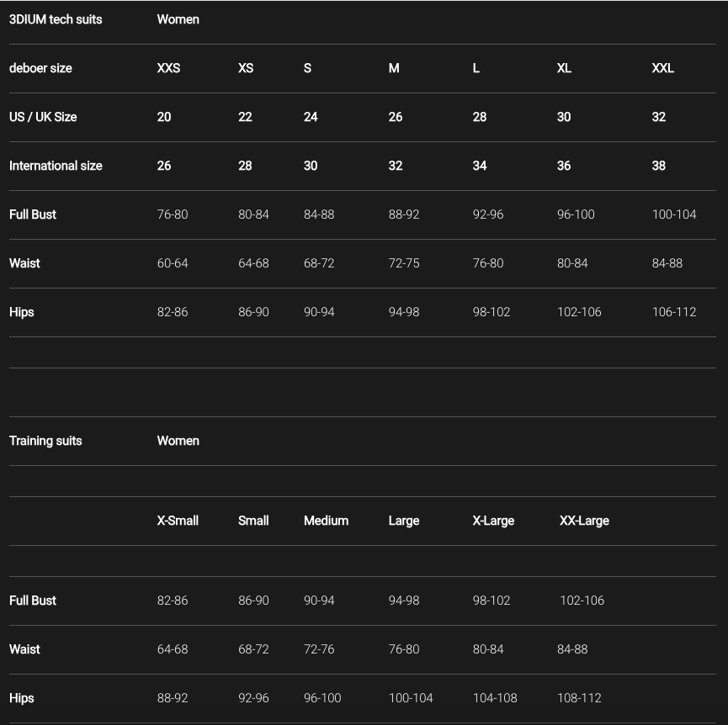Click International size value 38
This screenshot has height=725, width=728.
point(658,166)
